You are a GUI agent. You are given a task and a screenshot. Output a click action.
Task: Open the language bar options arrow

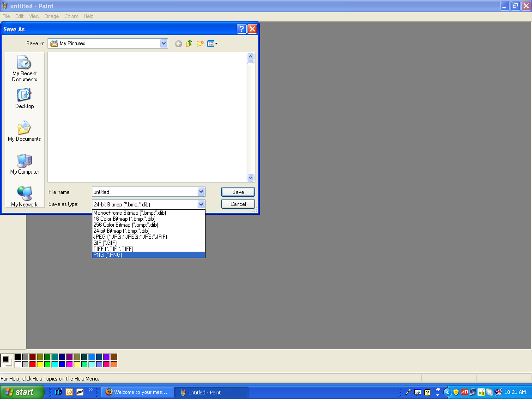(438, 395)
